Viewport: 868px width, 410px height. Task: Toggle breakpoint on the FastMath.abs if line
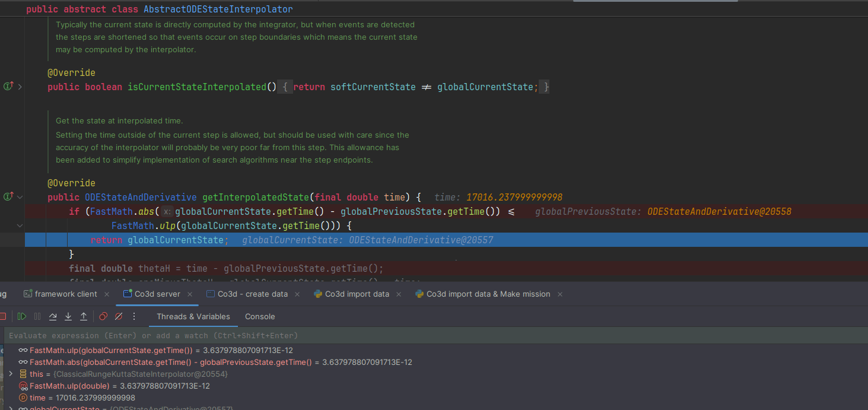pos(8,211)
